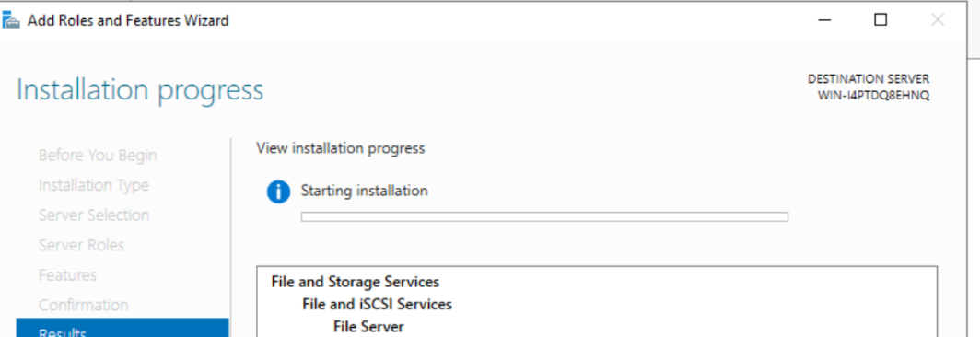Select the highlighted Results step
The image size is (980, 337).
122,328
